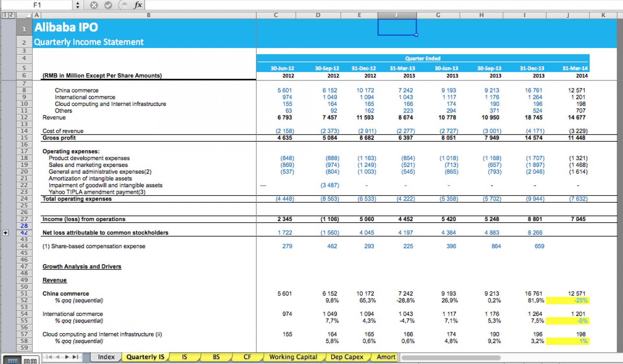Click the round formula bar toggle icon
The height and width of the screenshot is (364, 623).
(123, 5)
